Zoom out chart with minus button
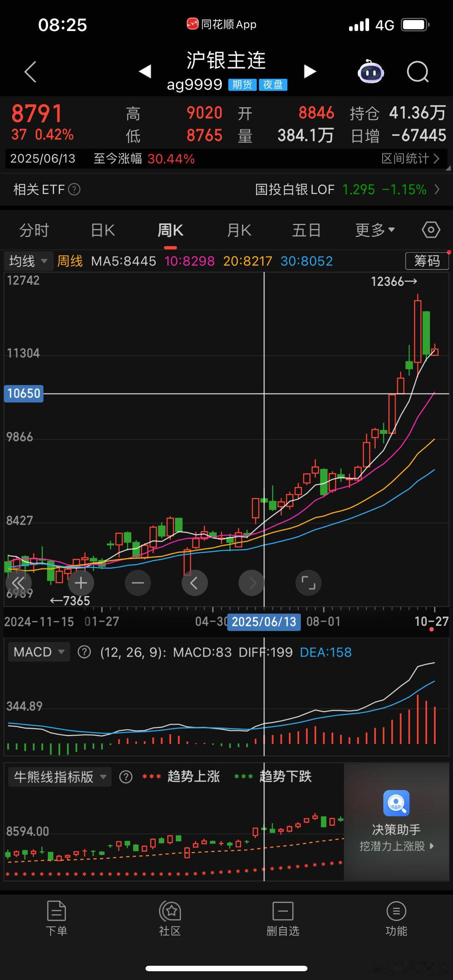The image size is (453, 980). tap(138, 583)
